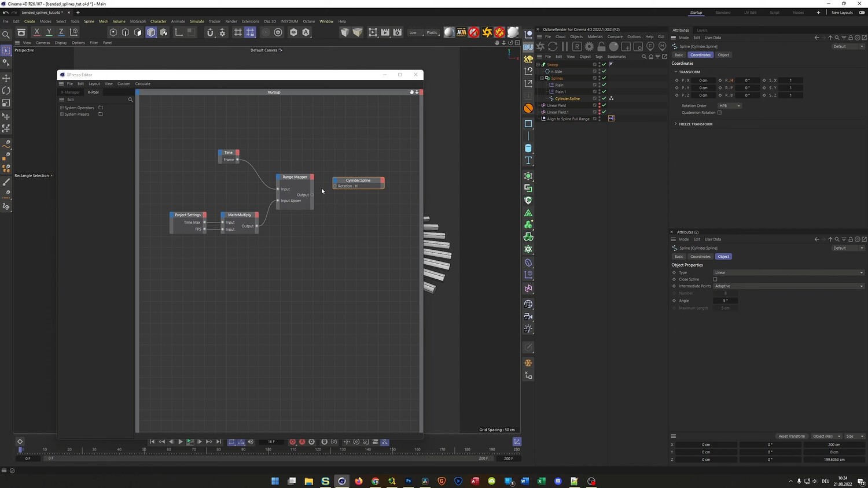Open the Spline menu in main menu bar

(89, 21)
